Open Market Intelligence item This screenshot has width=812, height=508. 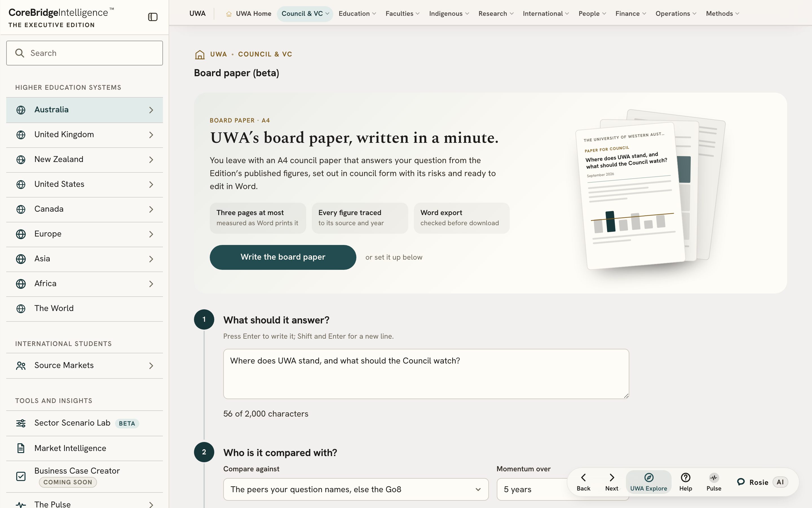(x=85, y=448)
